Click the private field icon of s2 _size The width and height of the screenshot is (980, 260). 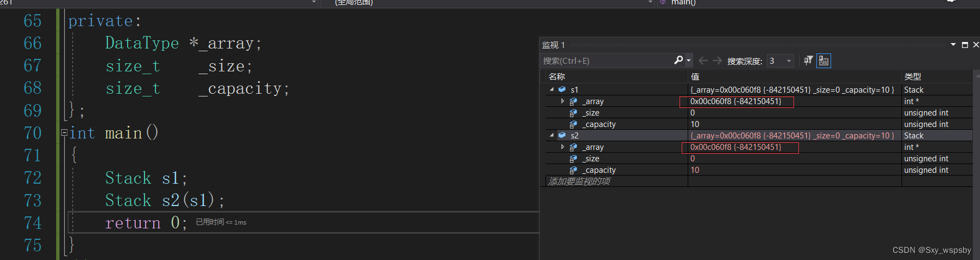coord(573,159)
